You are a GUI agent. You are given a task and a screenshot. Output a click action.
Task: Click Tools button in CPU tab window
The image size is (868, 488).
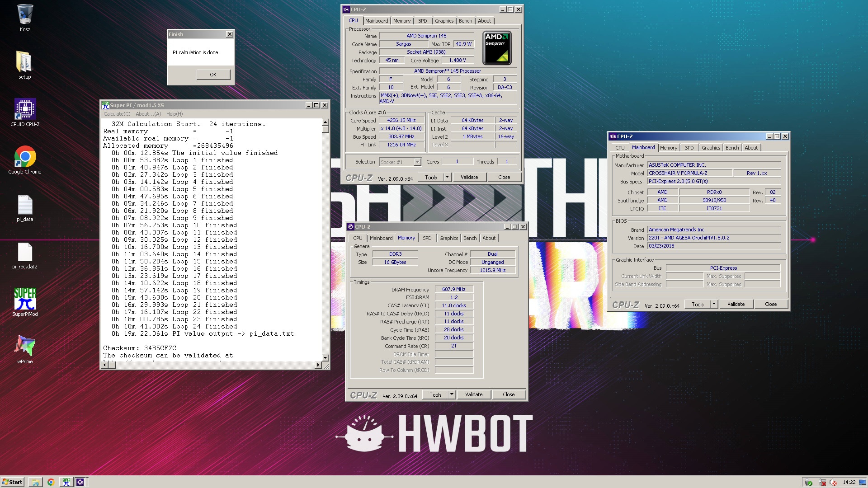[x=431, y=178]
